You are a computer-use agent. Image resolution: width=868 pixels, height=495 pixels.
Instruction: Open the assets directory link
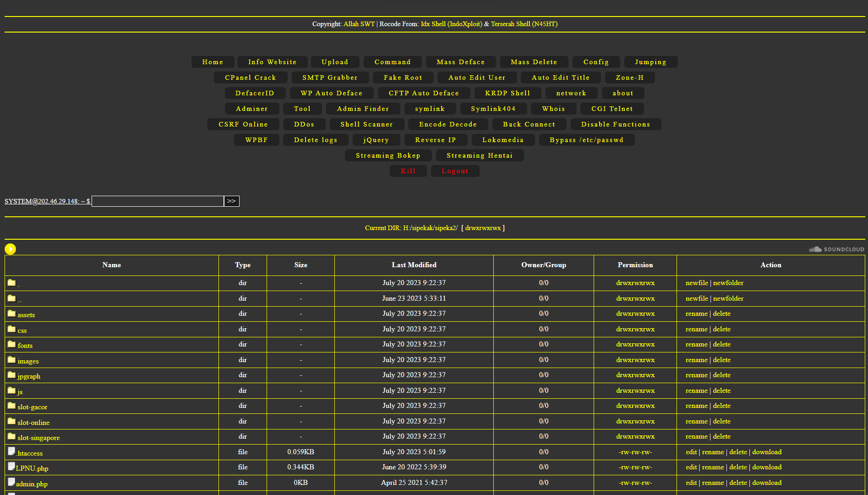[26, 315]
